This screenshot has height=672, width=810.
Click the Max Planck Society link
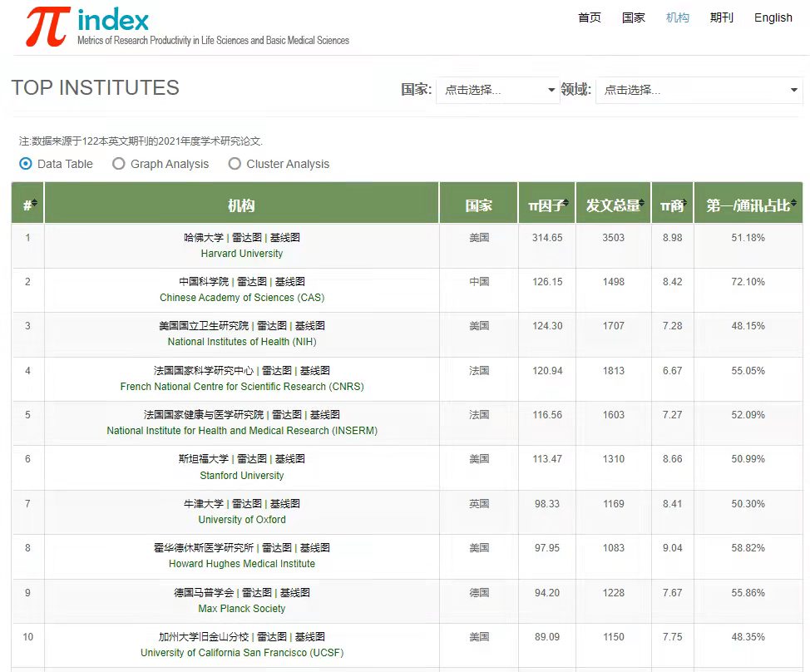tap(241, 609)
